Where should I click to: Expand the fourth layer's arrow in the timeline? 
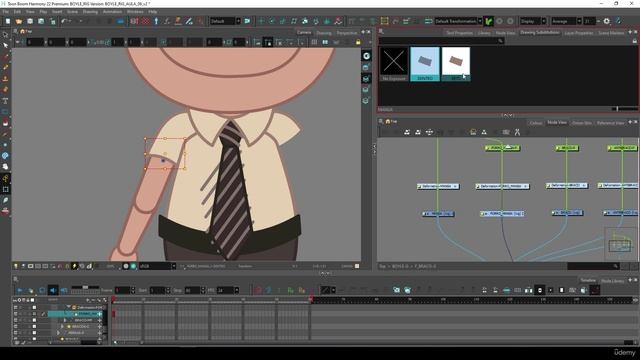point(62,327)
